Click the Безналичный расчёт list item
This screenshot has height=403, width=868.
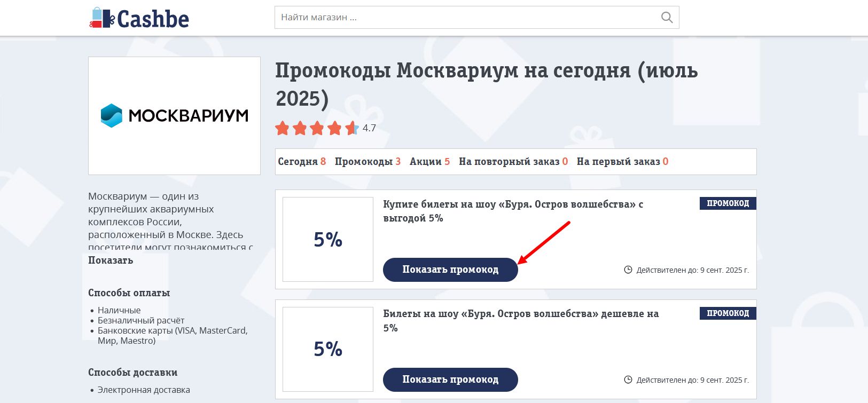[x=141, y=320]
